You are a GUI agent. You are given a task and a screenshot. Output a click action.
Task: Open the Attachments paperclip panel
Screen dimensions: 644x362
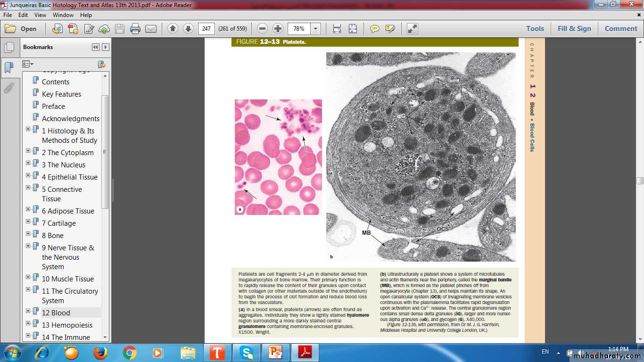pos(8,88)
